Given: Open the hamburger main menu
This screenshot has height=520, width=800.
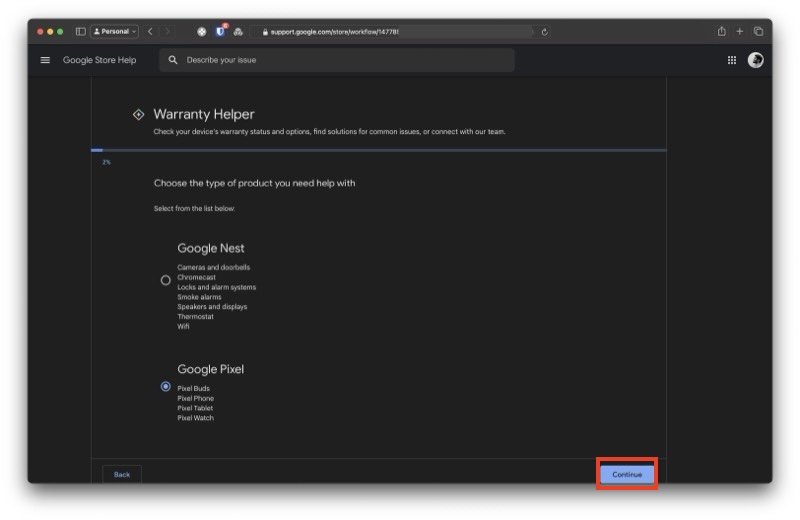Looking at the screenshot, I should tap(45, 60).
